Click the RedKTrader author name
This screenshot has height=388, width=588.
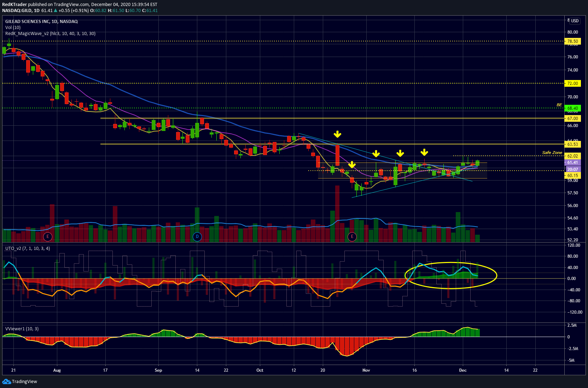coord(14,4)
